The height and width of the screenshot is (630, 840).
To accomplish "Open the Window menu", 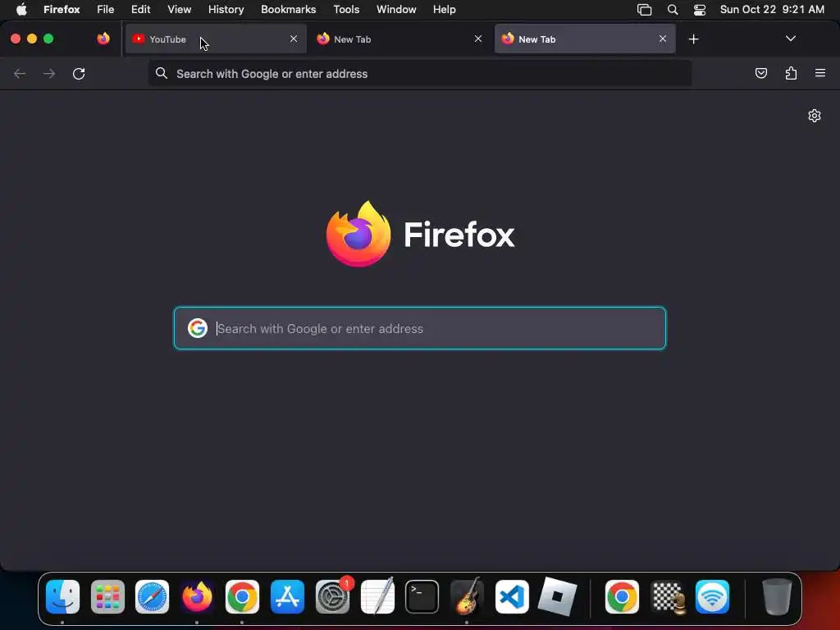I will [396, 9].
